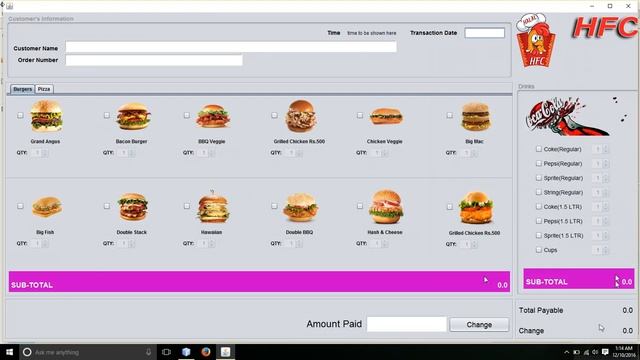The height and width of the screenshot is (360, 640).
Task: Check the Hash & Cheese checkbox
Action: pos(360,206)
